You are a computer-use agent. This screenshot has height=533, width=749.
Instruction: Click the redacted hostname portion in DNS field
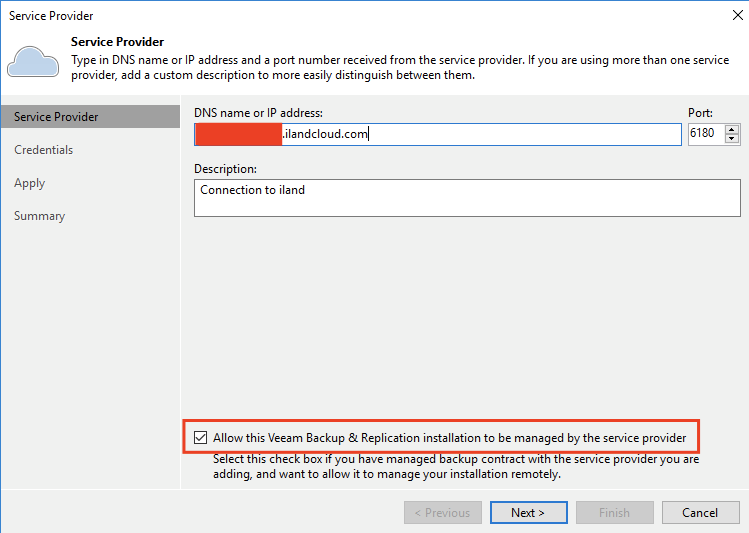pyautogui.click(x=238, y=134)
